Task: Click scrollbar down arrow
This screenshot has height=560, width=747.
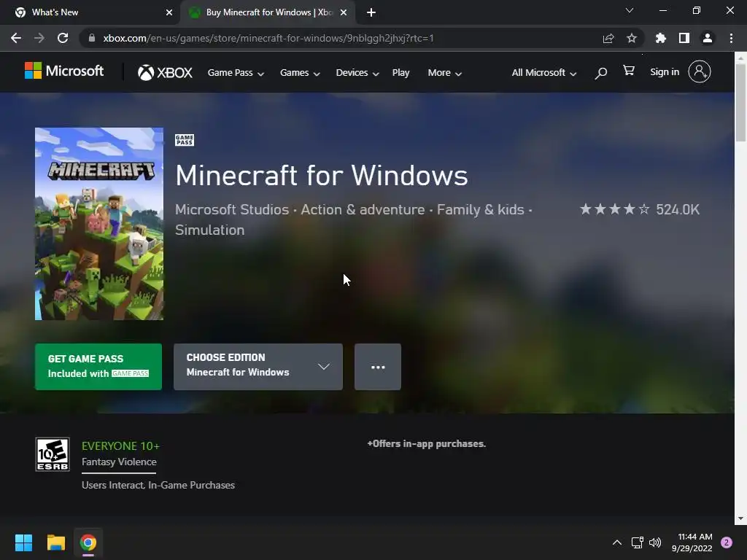Action: coord(740,518)
